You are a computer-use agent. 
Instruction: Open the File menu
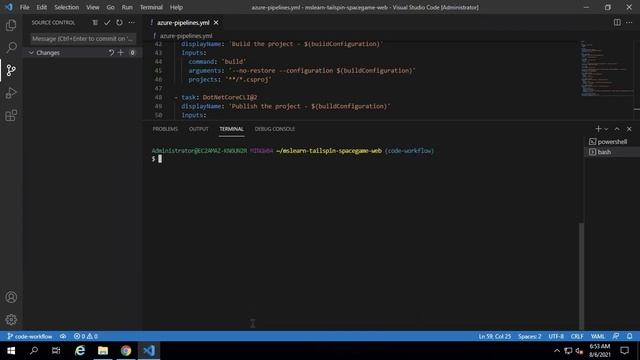click(24, 7)
